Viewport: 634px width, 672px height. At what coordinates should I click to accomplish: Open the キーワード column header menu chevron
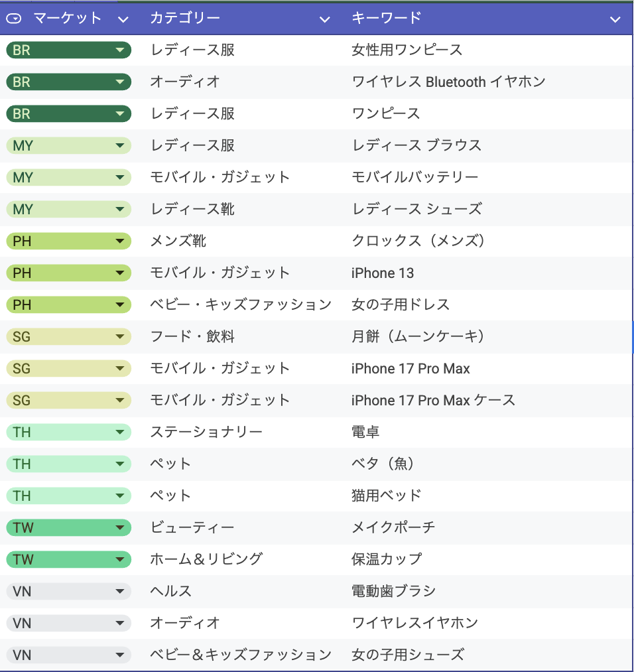615,19
